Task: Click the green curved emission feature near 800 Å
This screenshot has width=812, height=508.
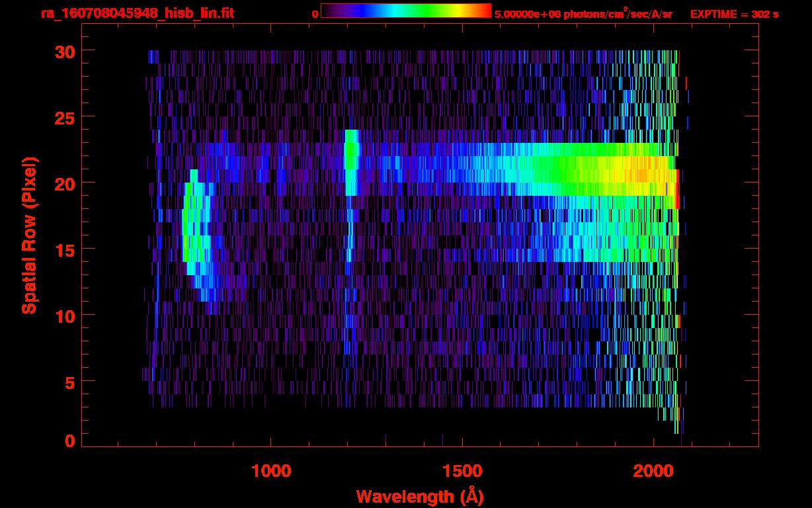Action: coord(188,225)
